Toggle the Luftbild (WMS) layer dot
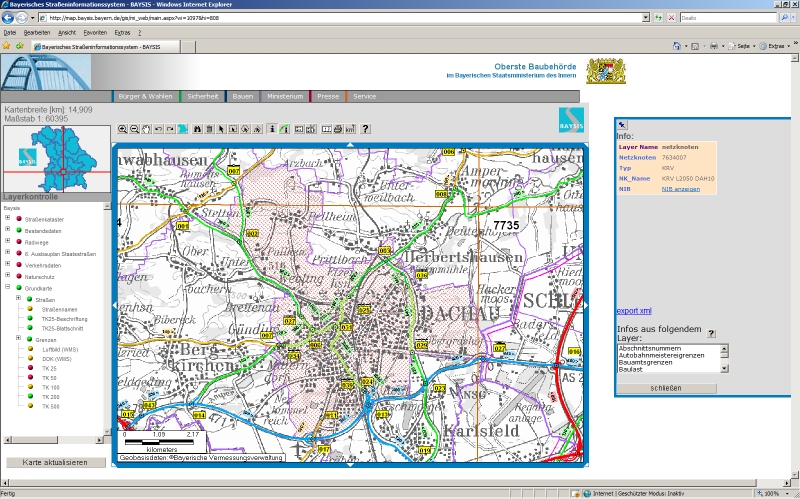 [x=31, y=348]
